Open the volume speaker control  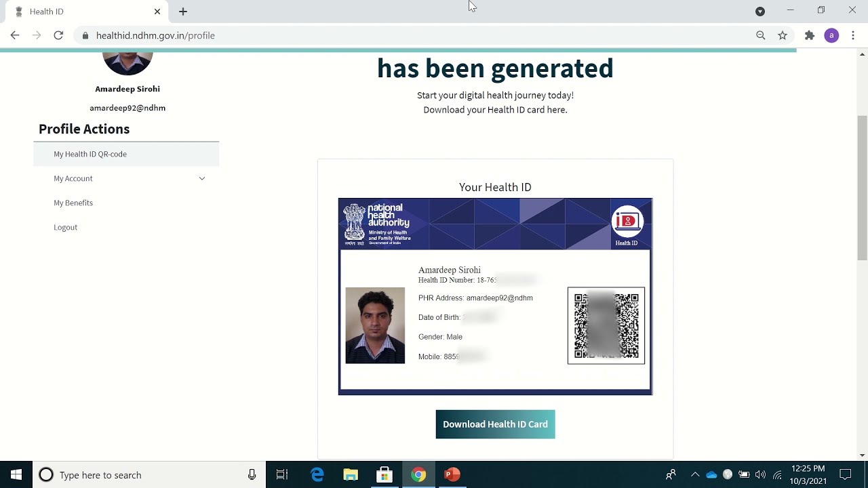pos(760,475)
